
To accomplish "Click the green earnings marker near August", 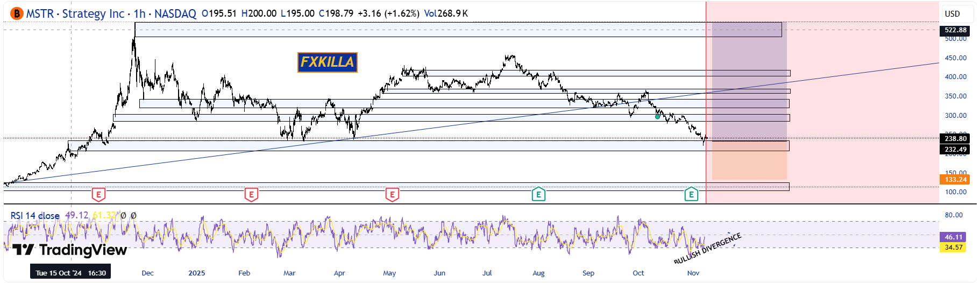I will coord(538,194).
